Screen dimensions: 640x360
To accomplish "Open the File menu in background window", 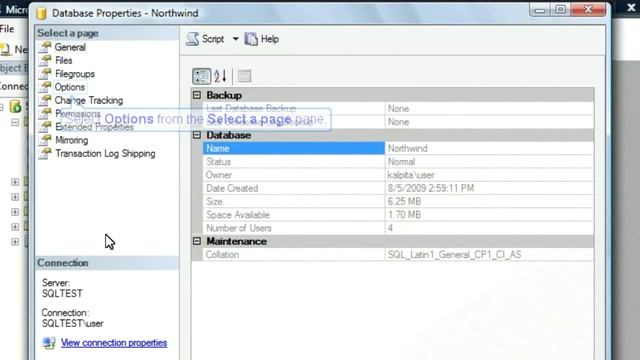I will pos(7,29).
